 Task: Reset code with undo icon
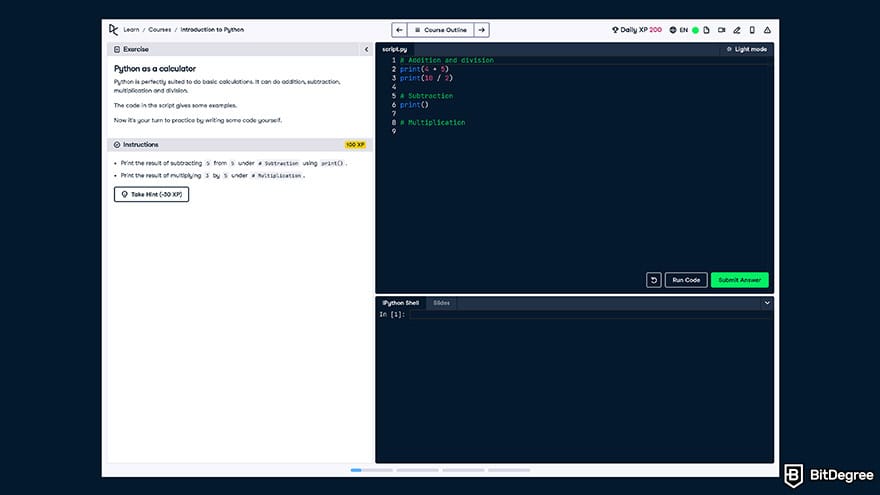point(654,280)
